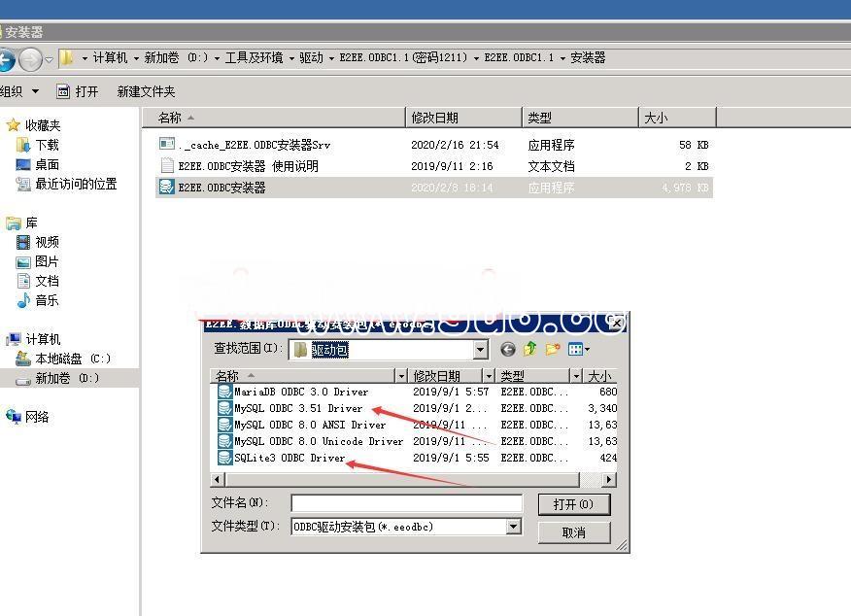Open the 文件类型 dropdown list
The image size is (851, 616).
513,527
